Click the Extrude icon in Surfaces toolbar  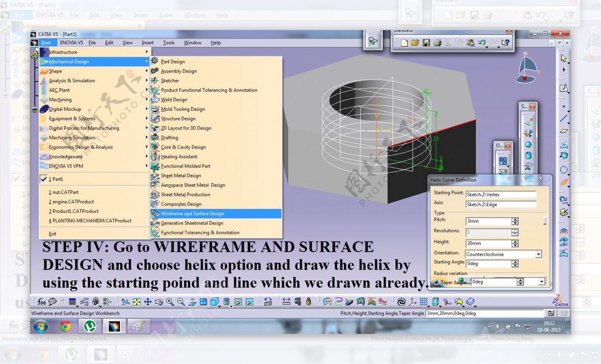(x=529, y=122)
